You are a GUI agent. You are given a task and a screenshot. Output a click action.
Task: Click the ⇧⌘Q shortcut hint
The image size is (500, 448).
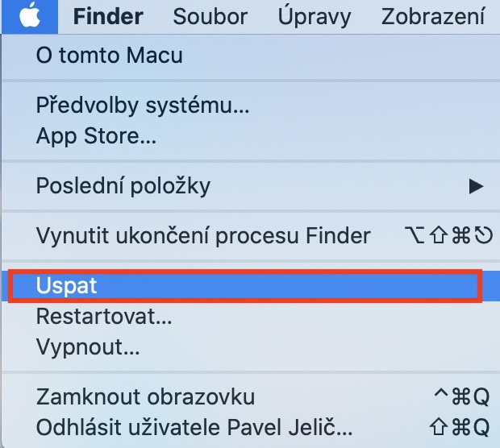[460, 425]
